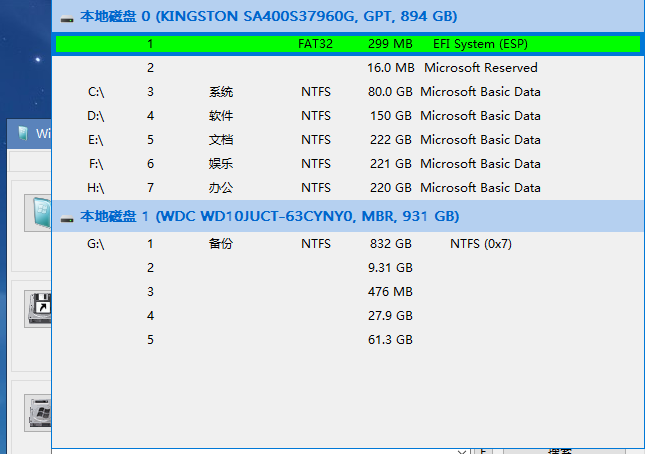Click the Windows setup drive icon in the background window

click(x=39, y=412)
